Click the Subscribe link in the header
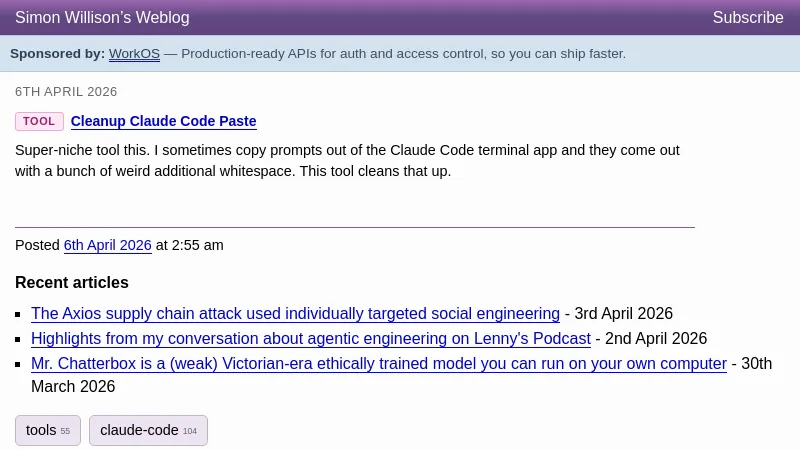 pyautogui.click(x=747, y=18)
